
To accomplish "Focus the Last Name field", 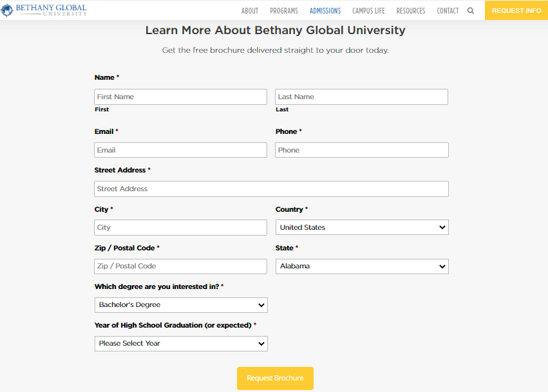I will pyautogui.click(x=361, y=97).
